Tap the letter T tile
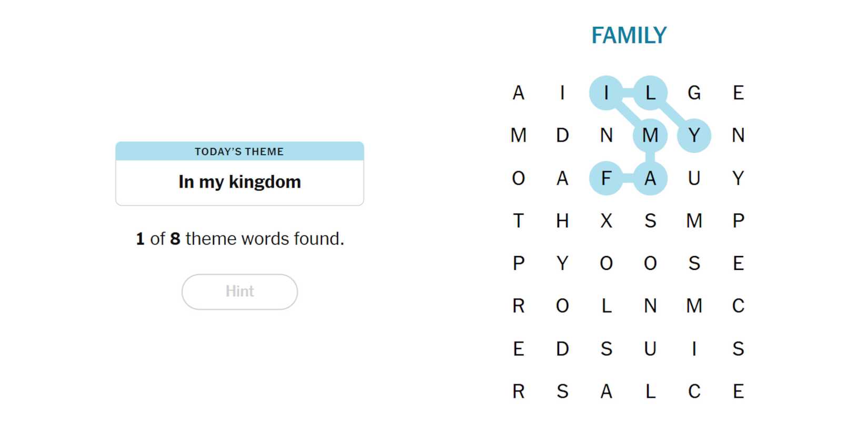 (518, 221)
